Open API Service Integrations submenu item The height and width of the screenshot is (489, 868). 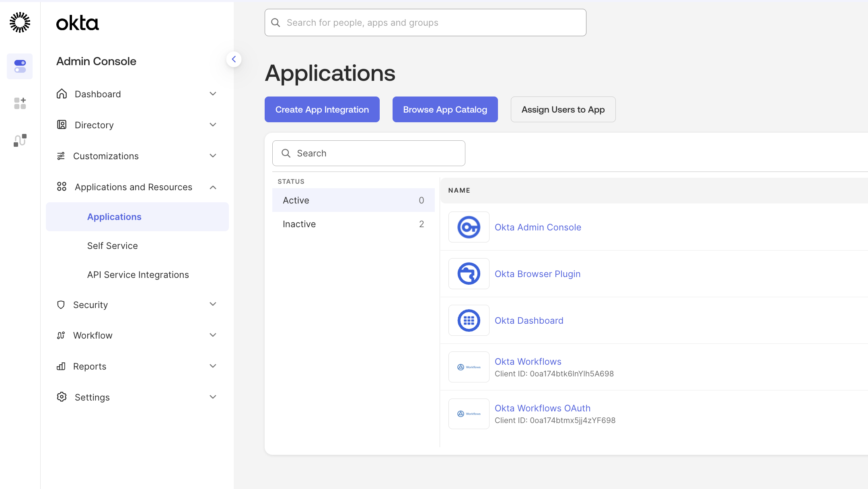click(138, 275)
